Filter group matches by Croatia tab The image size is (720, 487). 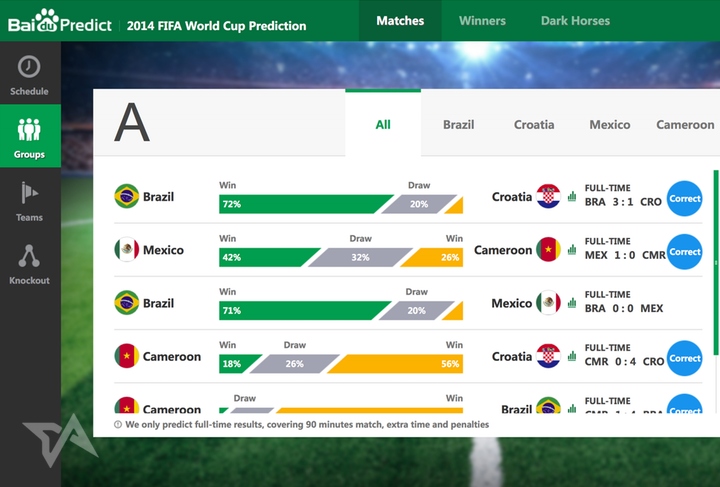534,124
